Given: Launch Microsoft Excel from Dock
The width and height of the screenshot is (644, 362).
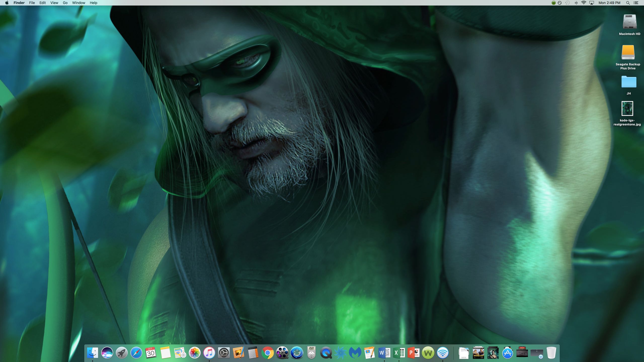Looking at the screenshot, I should 399,353.
